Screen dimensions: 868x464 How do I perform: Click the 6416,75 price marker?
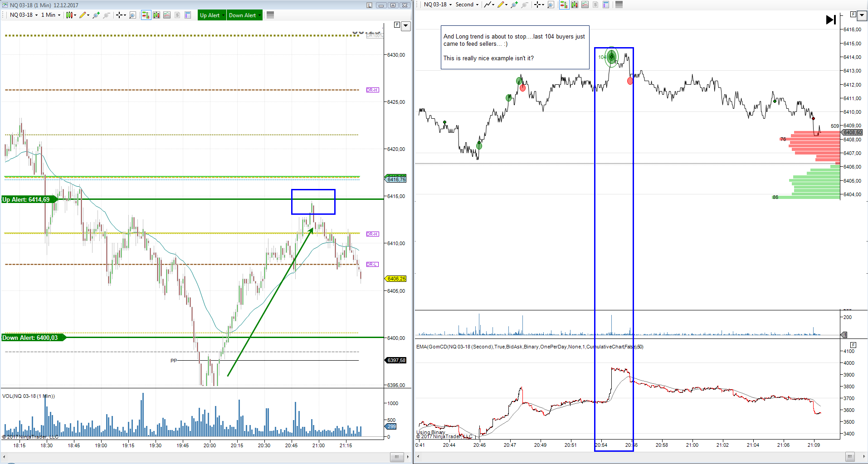[x=396, y=179]
